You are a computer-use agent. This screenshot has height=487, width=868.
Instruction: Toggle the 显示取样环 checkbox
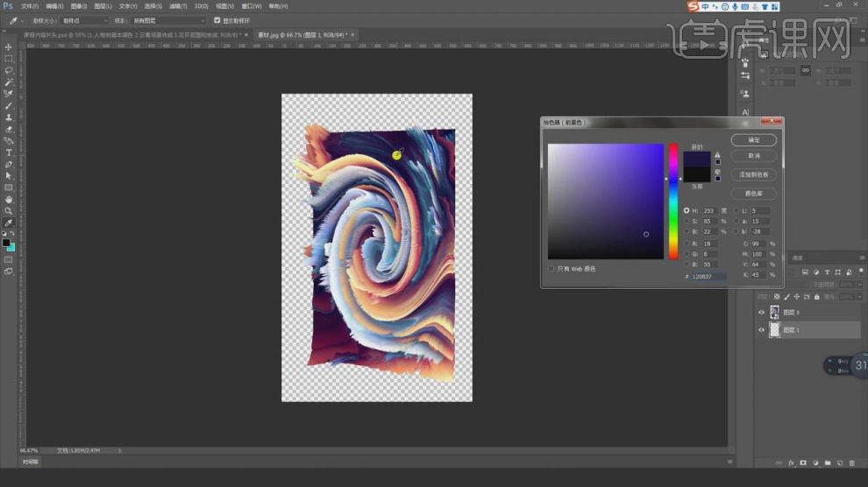pyautogui.click(x=217, y=20)
